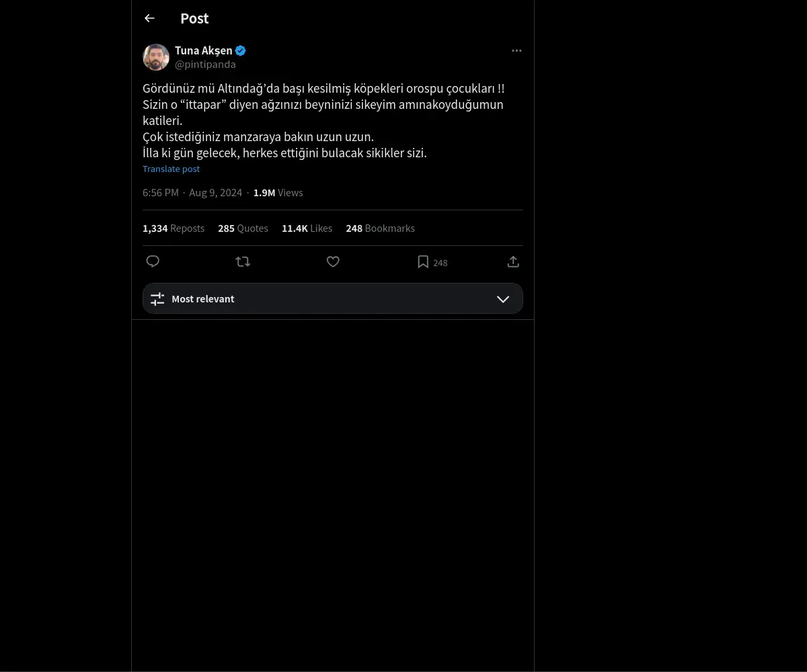Expand the Most relevant chevron
The height and width of the screenshot is (672, 807).
click(x=503, y=299)
